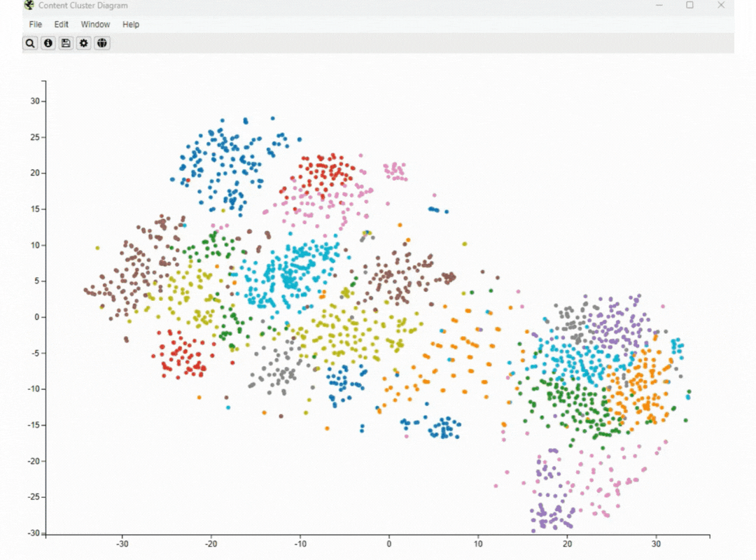Screen dimensions: 756x560
Task: Open the info icon in the toolbar
Action: click(48, 43)
